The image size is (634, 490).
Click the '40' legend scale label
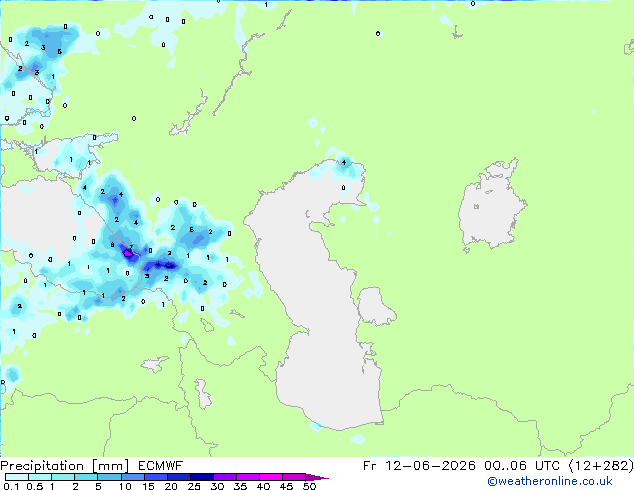[263, 486]
